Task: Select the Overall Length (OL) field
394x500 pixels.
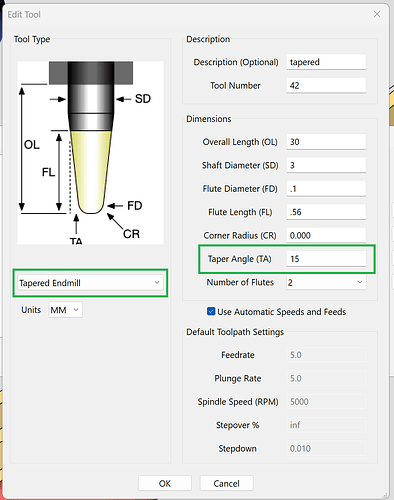Action: [x=326, y=142]
